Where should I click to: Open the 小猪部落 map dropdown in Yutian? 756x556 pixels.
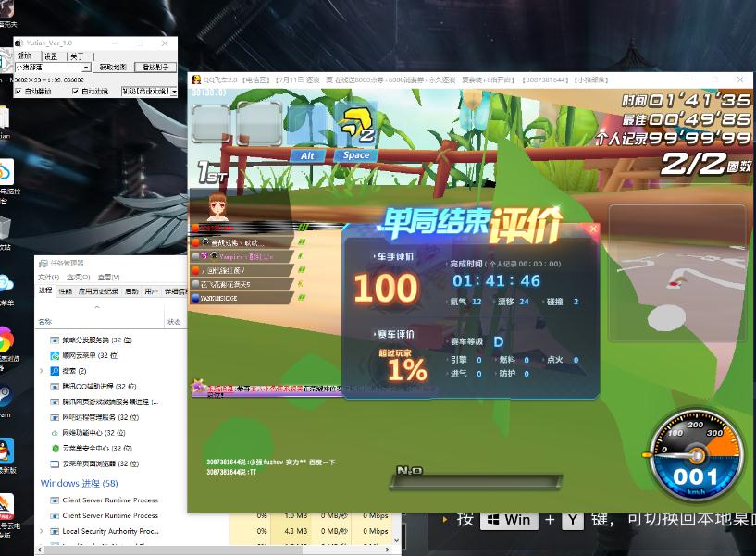(x=86, y=68)
